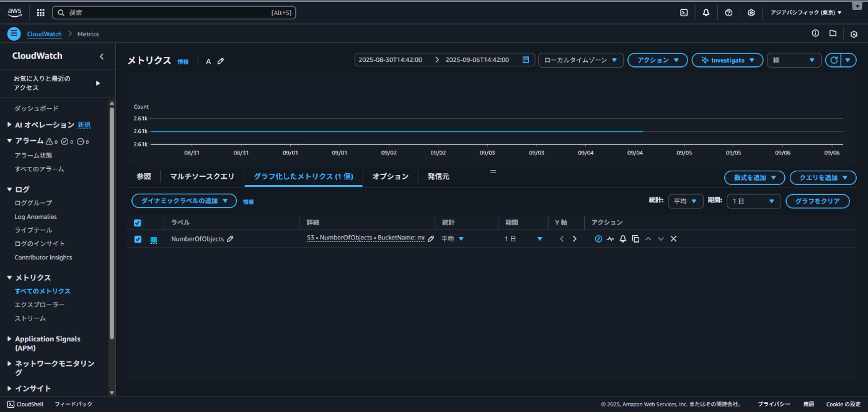
Task: Open the AWS console home logo
Action: [x=15, y=12]
